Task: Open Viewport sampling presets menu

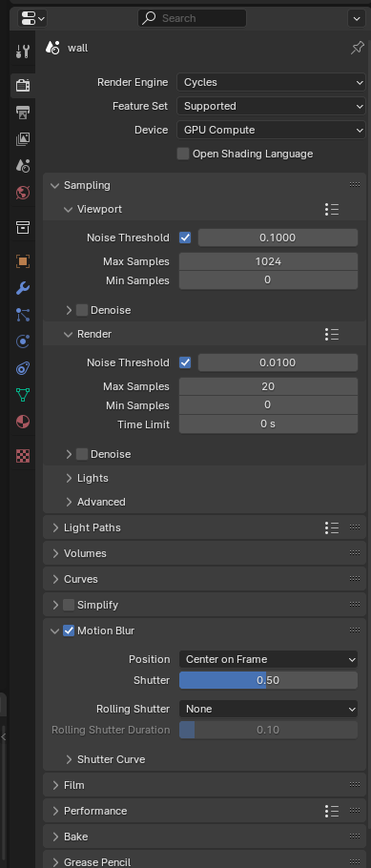Action: click(x=332, y=209)
